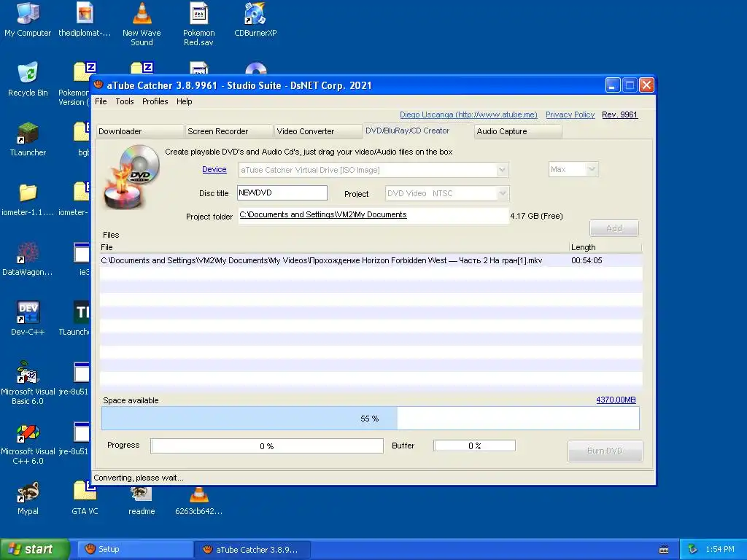Select the DVD/BluRay/CD Creator tab
The image size is (747, 560).
pyautogui.click(x=417, y=131)
